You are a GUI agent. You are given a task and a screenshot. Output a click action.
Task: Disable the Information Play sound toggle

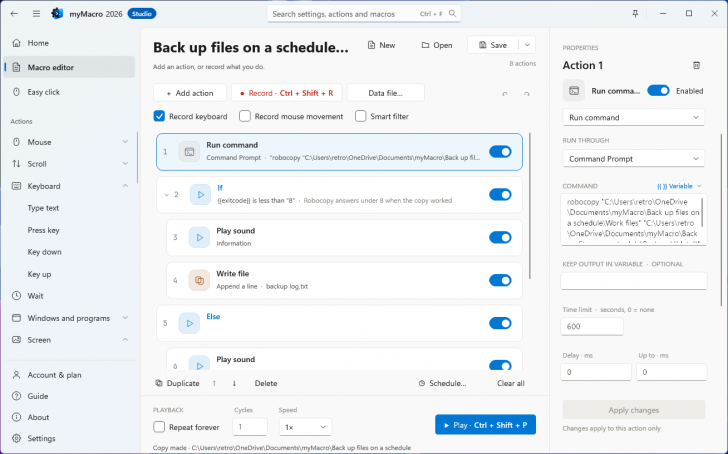pos(500,237)
